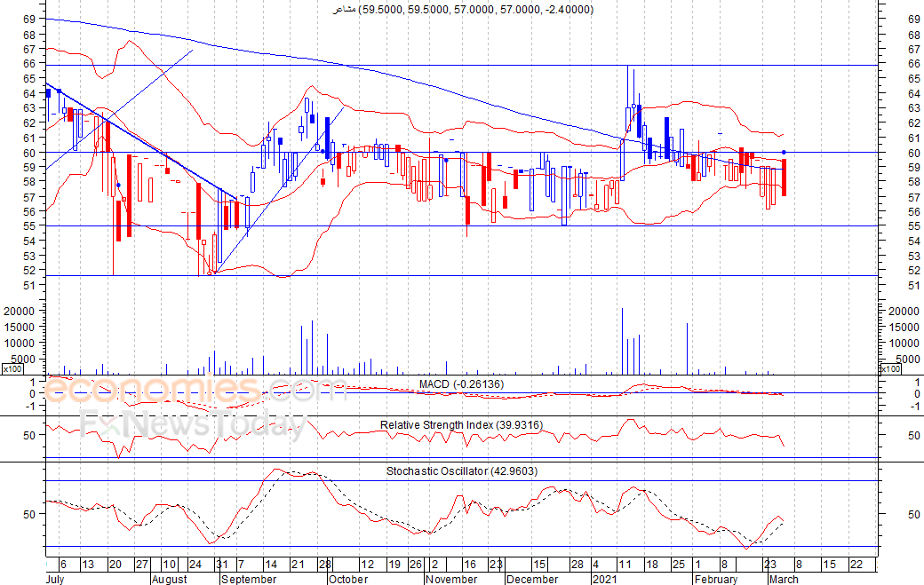Image resolution: width=924 pixels, height=585 pixels.
Task: Select the MACD (-0.26136) indicator label
Action: 461,384
